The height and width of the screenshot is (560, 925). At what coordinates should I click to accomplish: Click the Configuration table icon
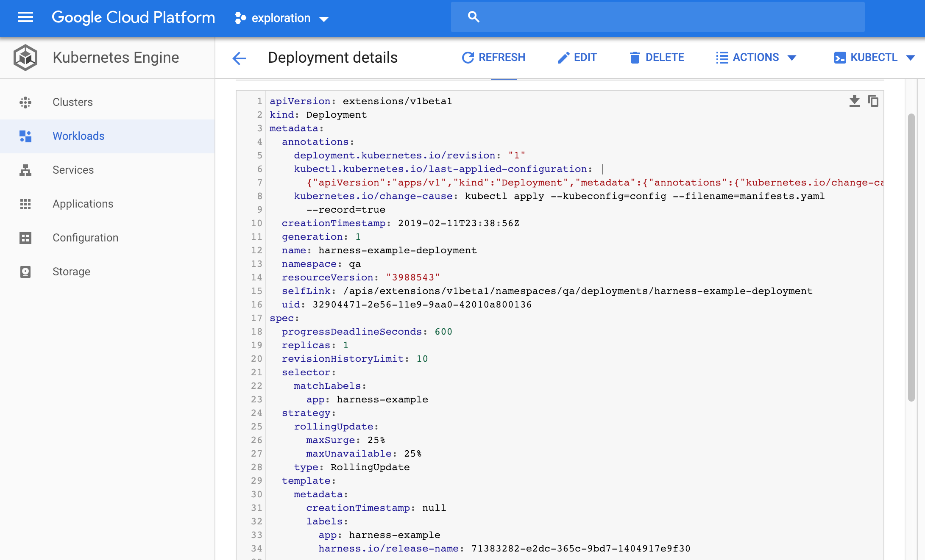pos(25,238)
